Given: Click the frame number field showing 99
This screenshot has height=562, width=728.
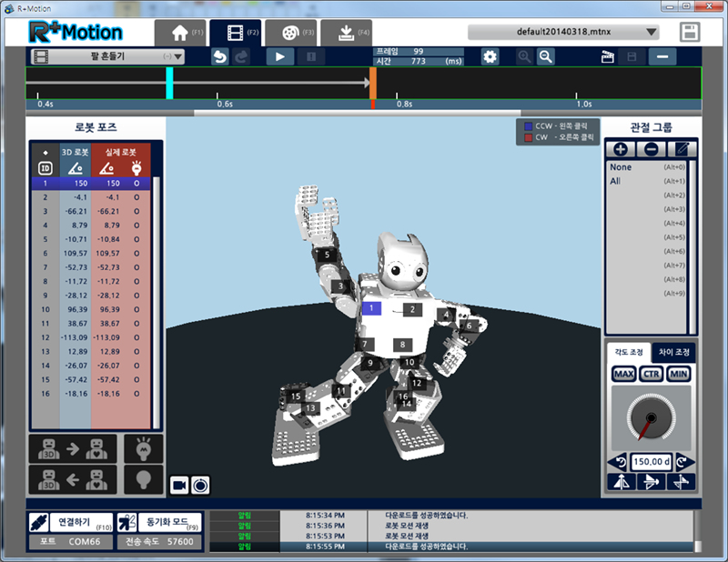Looking at the screenshot, I should pos(419,52).
